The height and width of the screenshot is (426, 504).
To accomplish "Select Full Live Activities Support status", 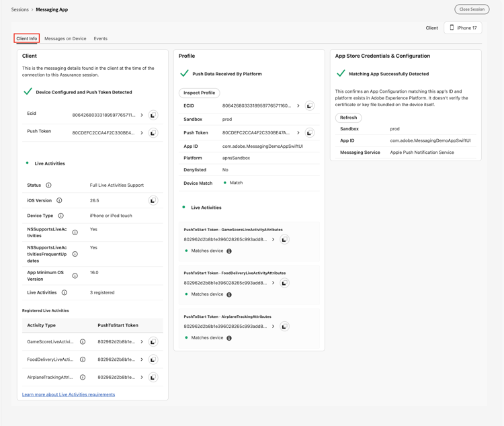I will pyautogui.click(x=117, y=185).
